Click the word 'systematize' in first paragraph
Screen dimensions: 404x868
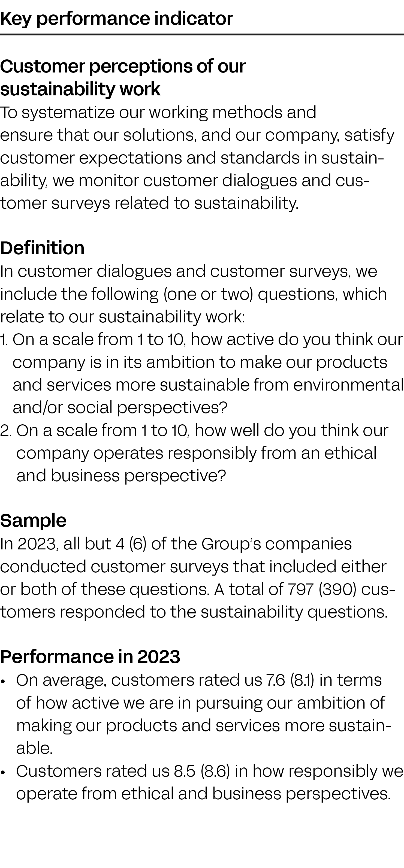point(68,113)
